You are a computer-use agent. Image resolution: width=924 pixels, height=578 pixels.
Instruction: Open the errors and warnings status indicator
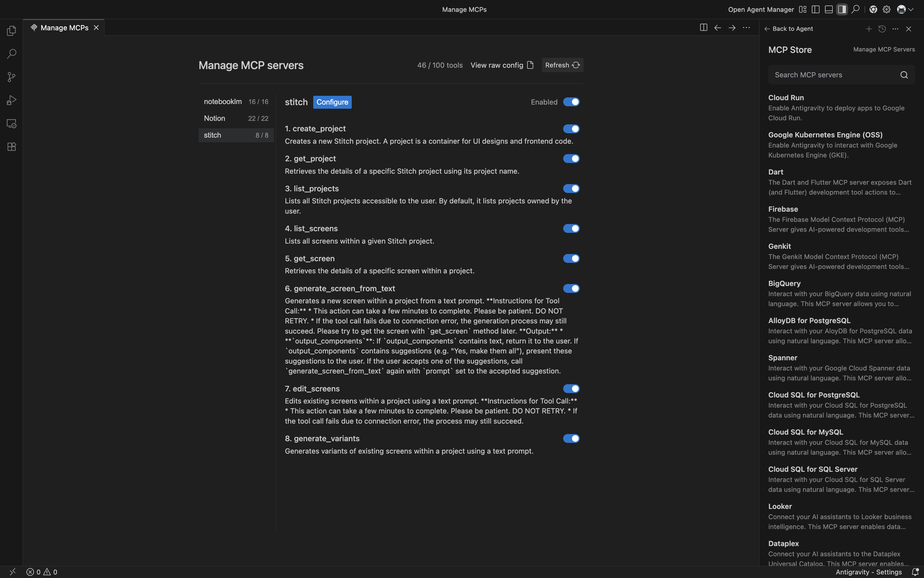click(x=42, y=572)
